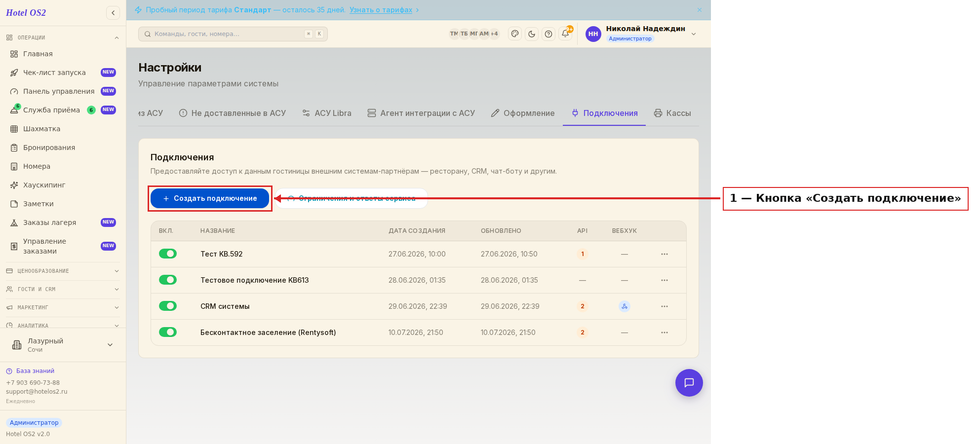
Task: Click support@hotelos2.ru email text
Action: [x=37, y=392]
